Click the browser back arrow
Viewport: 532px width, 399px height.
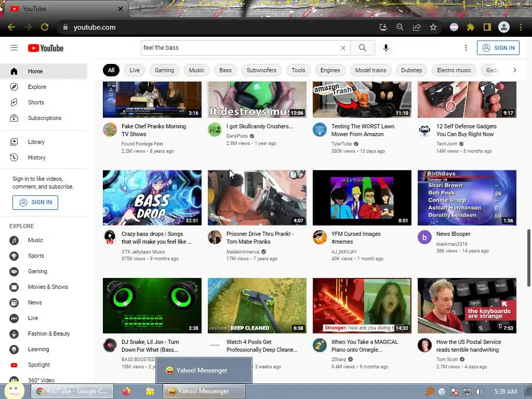click(11, 27)
